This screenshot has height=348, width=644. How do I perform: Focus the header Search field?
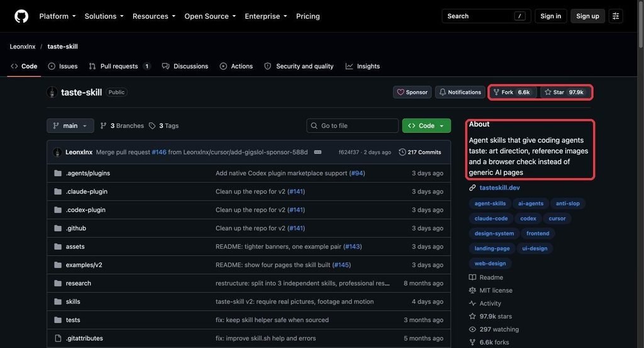pyautogui.click(x=486, y=16)
